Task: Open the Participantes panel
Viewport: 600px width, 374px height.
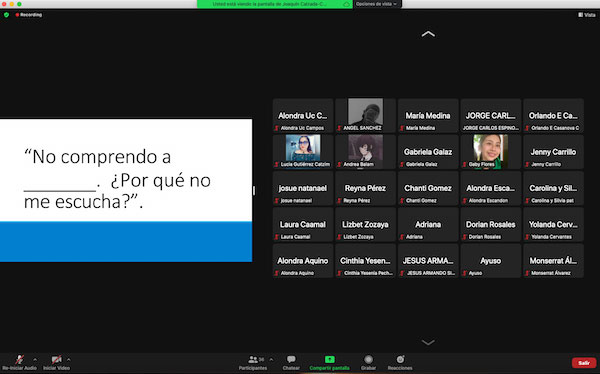Action: tap(253, 363)
